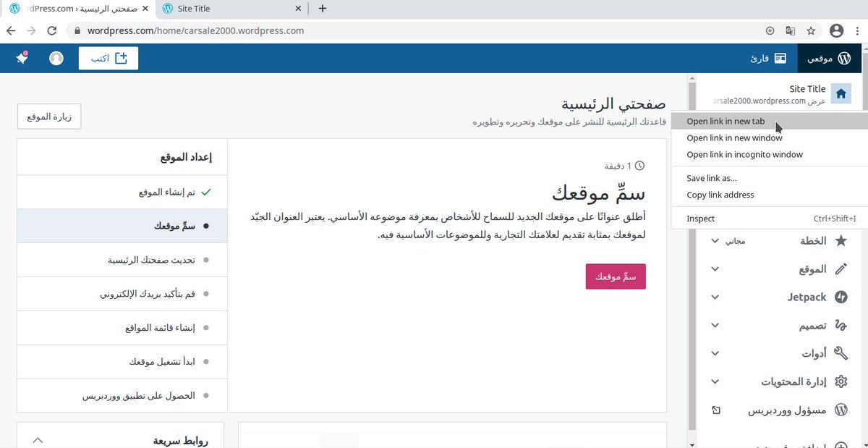The image size is (868, 448).
Task: Expand the أدوات tools section
Action: point(715,354)
